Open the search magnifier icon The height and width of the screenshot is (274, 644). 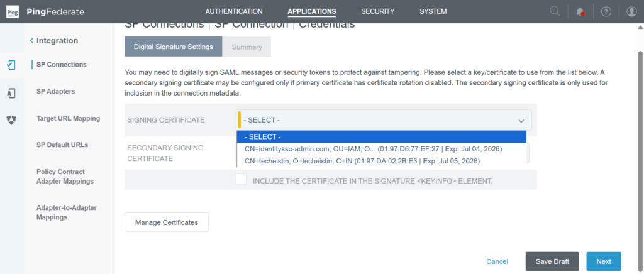tap(555, 11)
